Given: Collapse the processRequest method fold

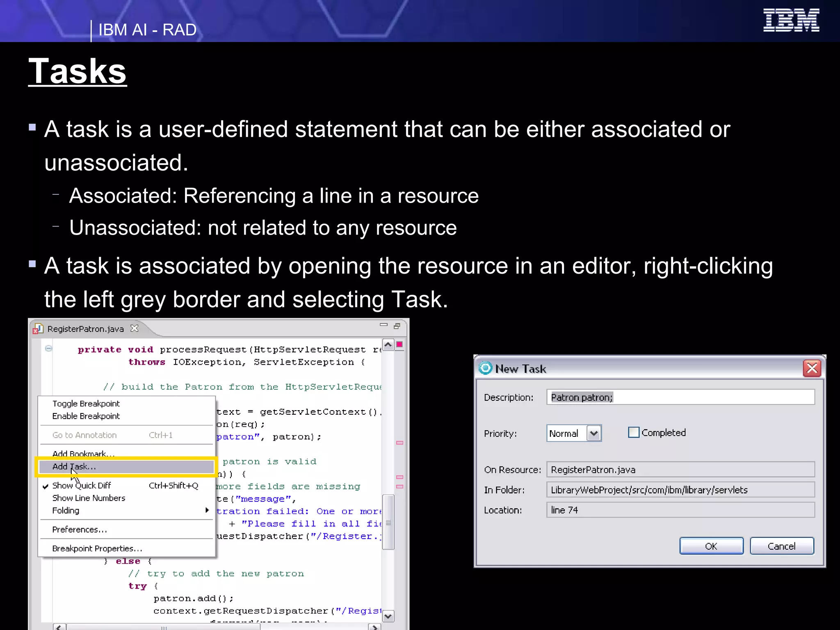Looking at the screenshot, I should click(x=48, y=349).
